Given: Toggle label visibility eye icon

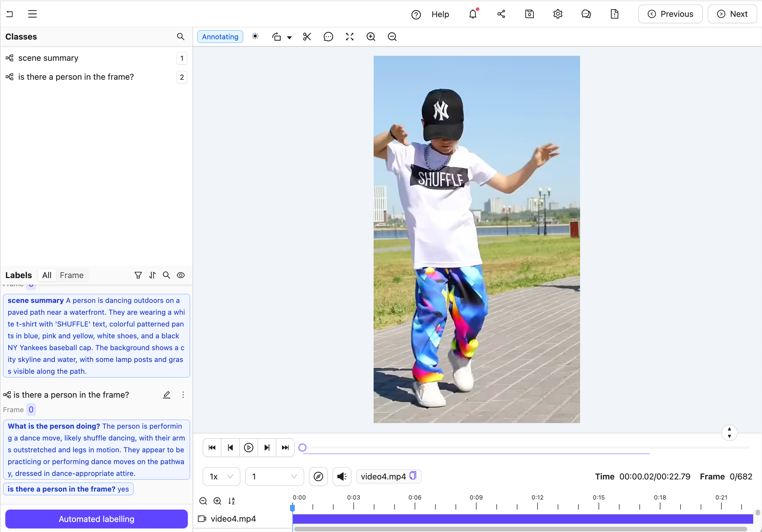Looking at the screenshot, I should click(180, 275).
